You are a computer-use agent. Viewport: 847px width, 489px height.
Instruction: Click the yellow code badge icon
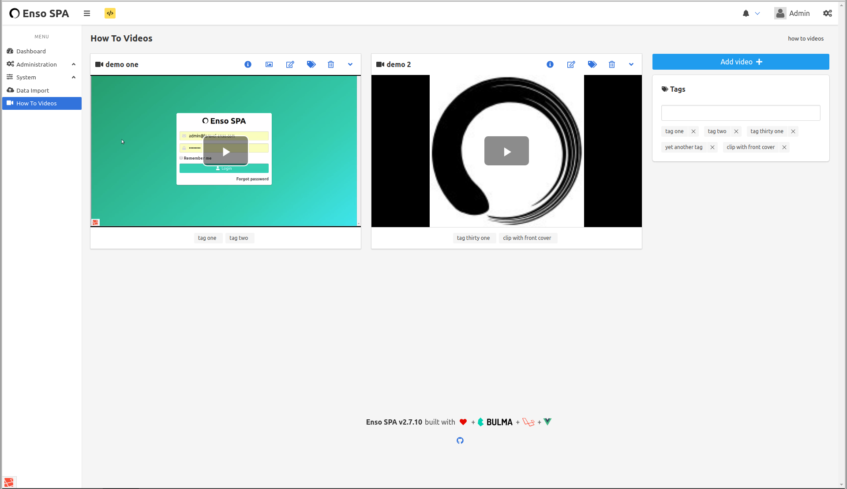click(110, 14)
